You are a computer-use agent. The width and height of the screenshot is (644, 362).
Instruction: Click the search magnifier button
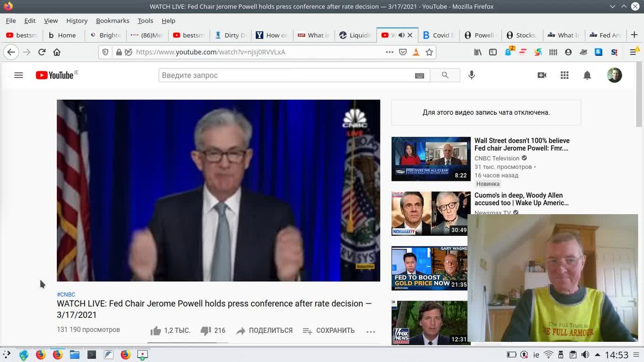pos(445,75)
